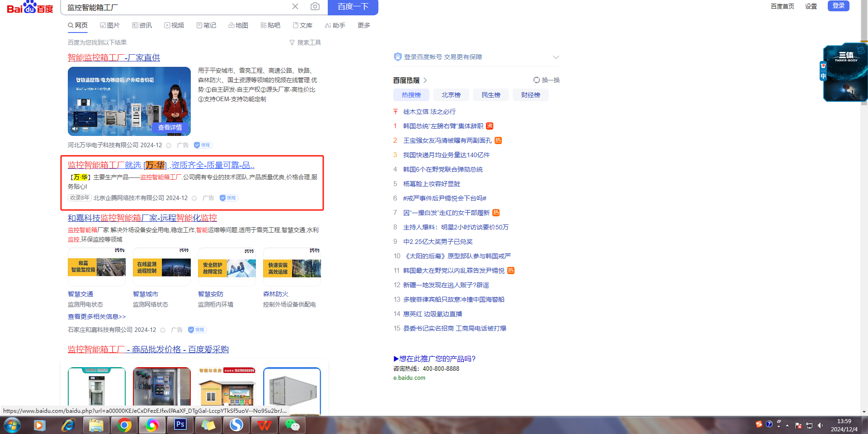Go to the 地图 tab
This screenshot has width=868, height=434.
point(238,25)
